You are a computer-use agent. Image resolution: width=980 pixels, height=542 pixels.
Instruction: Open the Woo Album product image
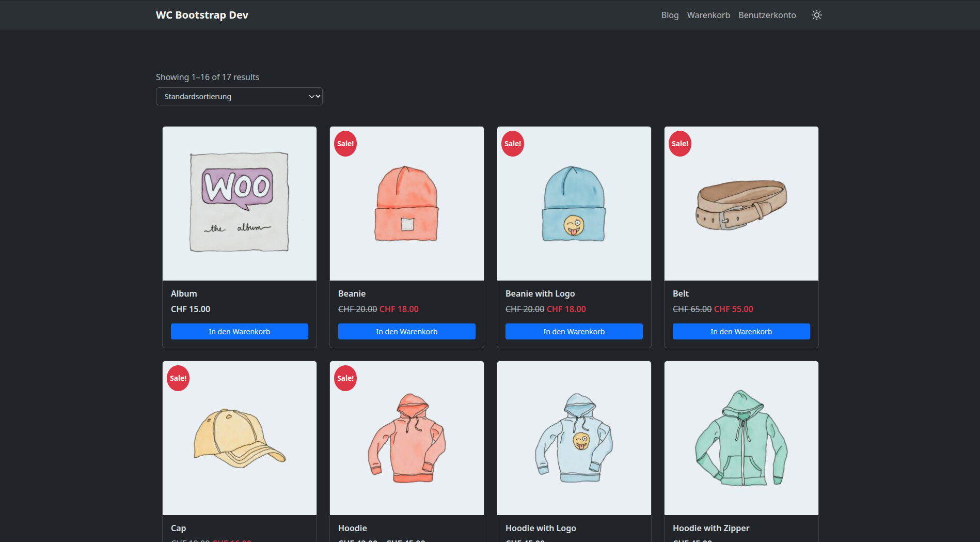pos(239,204)
